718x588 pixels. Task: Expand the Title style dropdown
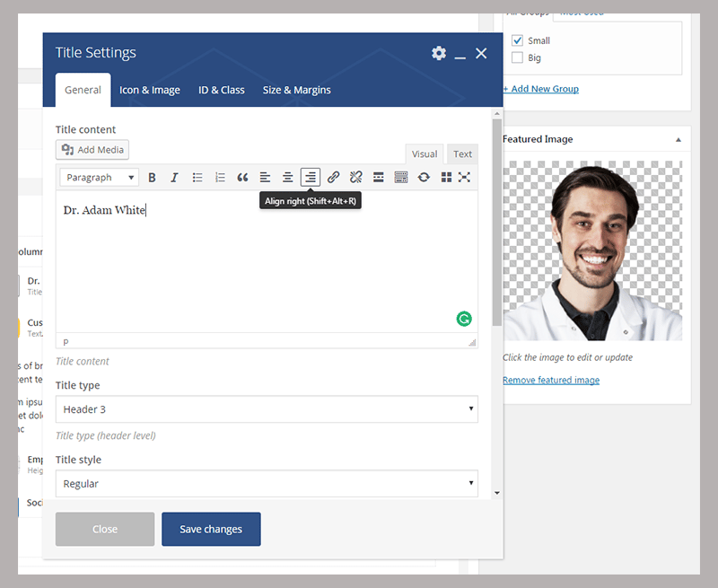(x=267, y=483)
